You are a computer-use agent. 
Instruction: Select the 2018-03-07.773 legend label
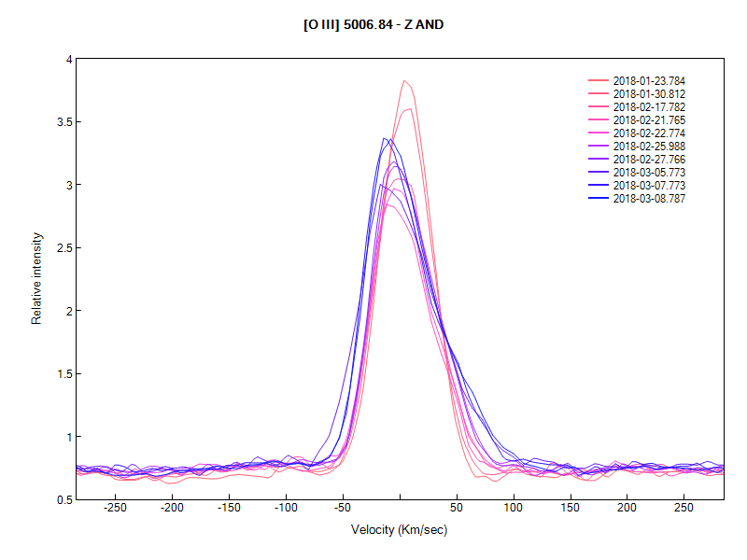click(649, 186)
